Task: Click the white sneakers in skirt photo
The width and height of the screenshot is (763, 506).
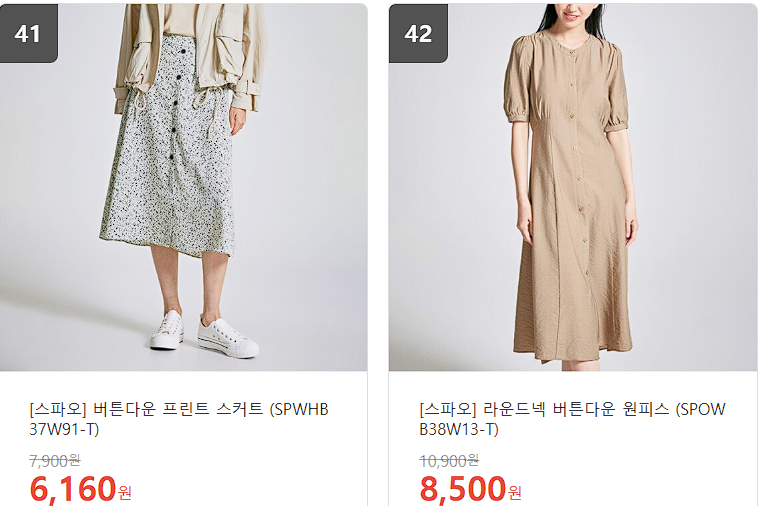Action: pos(203,333)
